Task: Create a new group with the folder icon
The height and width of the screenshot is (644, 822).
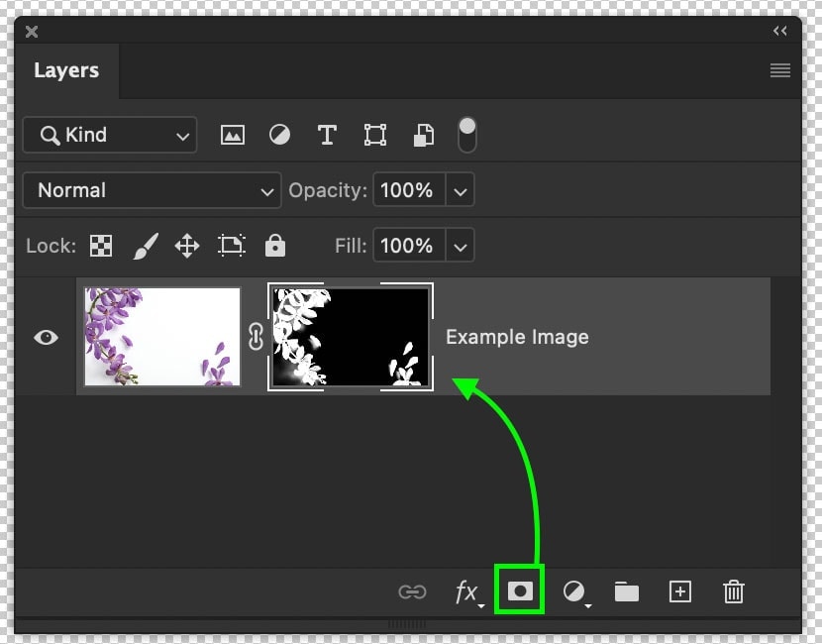Action: tap(626, 591)
